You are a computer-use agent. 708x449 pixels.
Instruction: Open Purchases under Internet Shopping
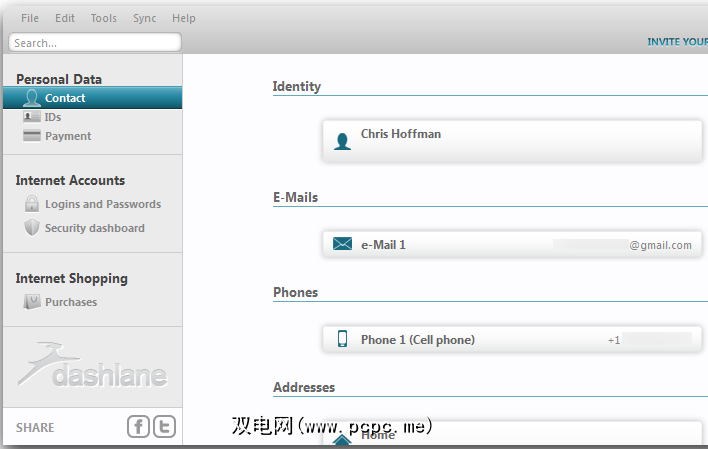click(x=71, y=302)
